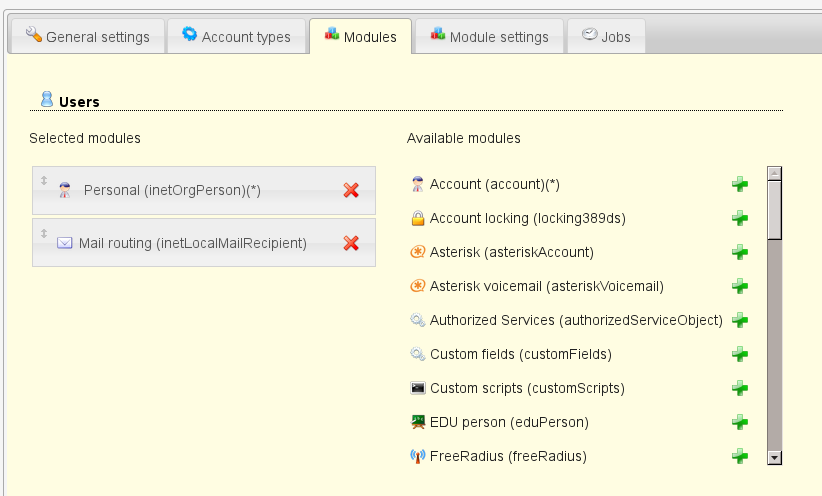Remove the Mail routing module
Viewport: 822px width, 496px height.
tap(351, 243)
